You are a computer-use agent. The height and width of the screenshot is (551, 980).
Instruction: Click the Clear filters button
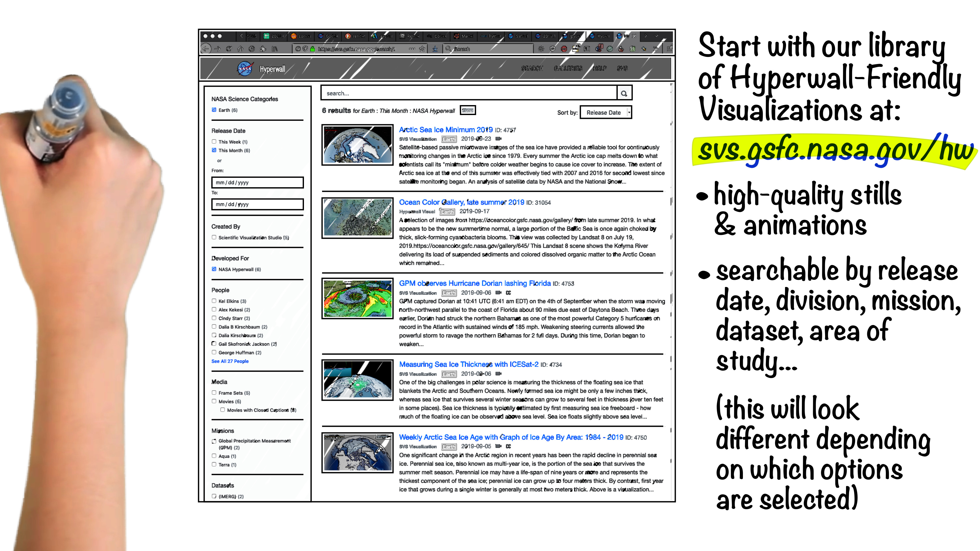[468, 110]
